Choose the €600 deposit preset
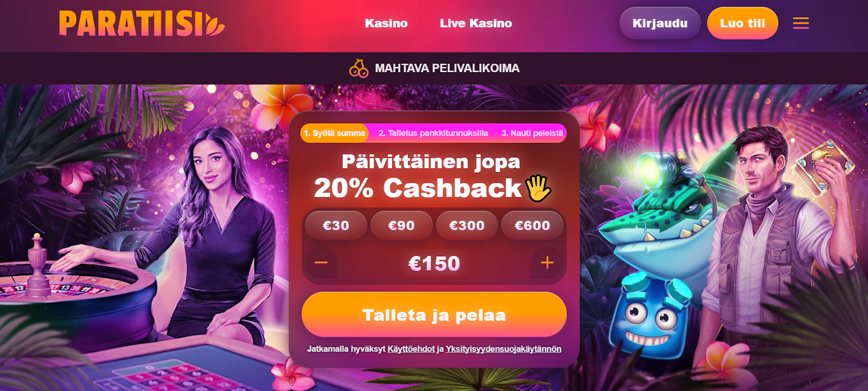 pos(532,225)
